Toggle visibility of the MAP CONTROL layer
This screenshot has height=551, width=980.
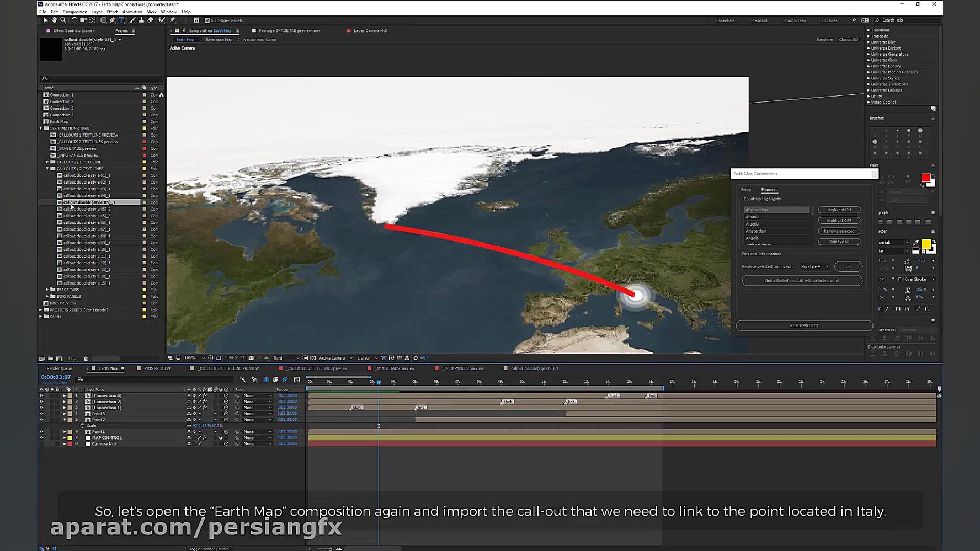coord(41,438)
